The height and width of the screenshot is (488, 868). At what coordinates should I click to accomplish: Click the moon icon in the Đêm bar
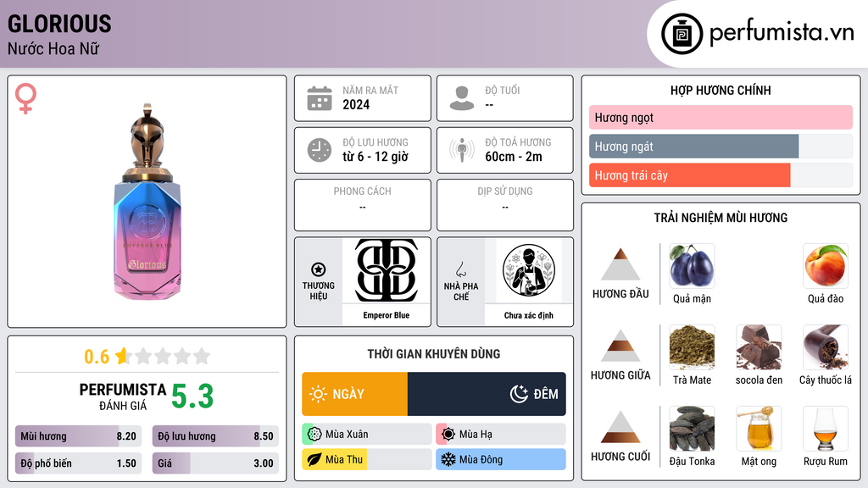(519, 394)
